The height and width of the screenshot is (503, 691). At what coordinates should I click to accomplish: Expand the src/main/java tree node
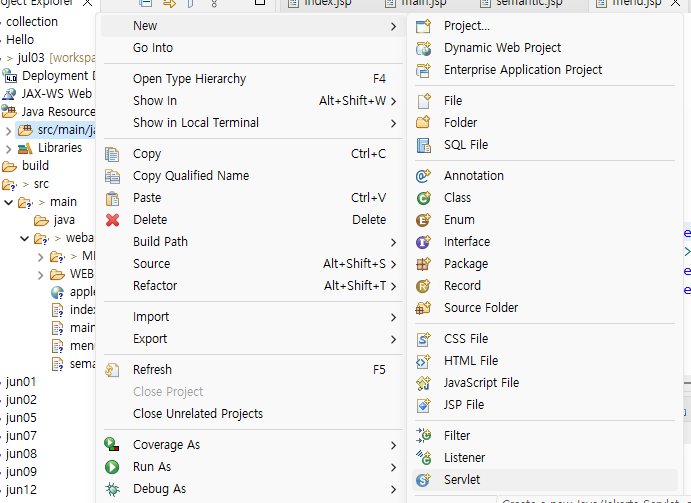coord(8,130)
